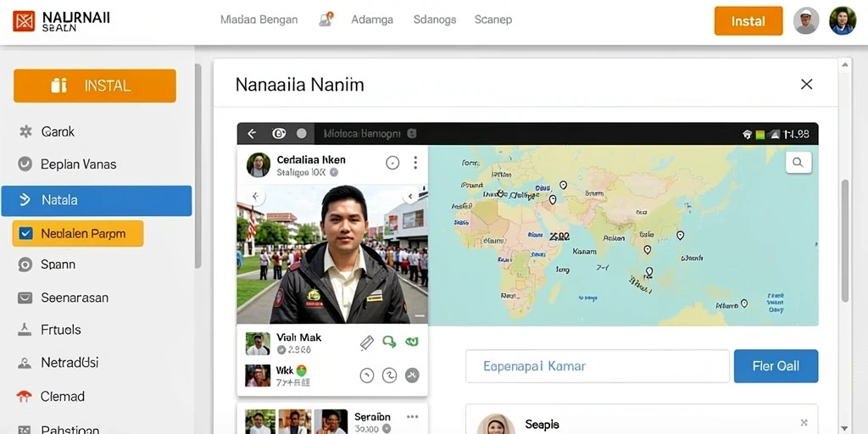Select Garok in the sidebar
This screenshot has width=868, height=434.
tap(58, 131)
